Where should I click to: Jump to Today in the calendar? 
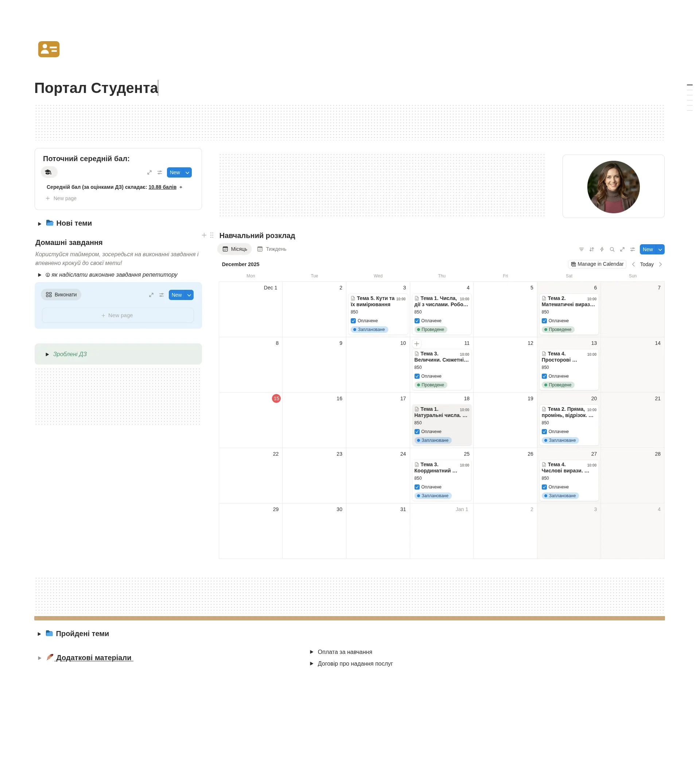[x=646, y=265]
